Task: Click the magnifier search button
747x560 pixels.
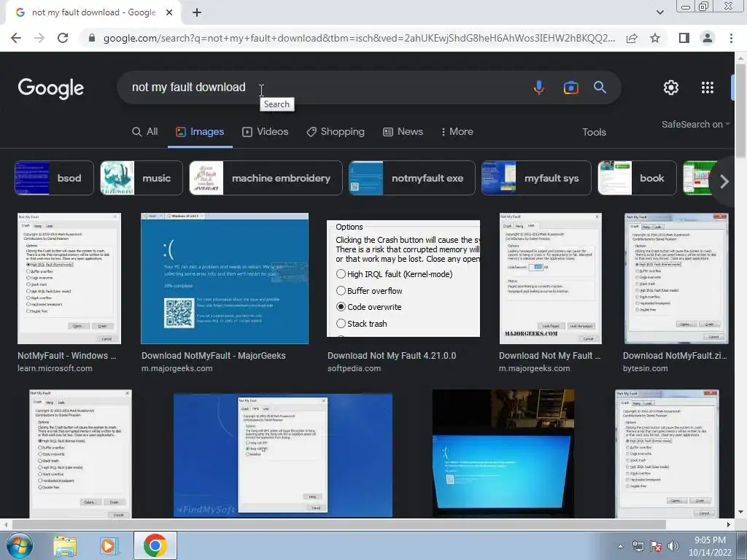Action: (x=600, y=87)
